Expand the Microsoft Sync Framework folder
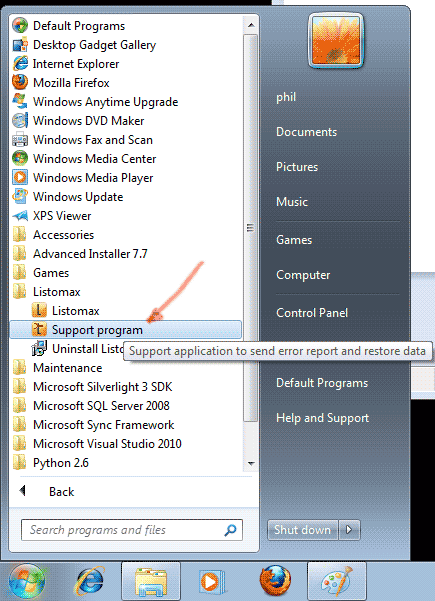The width and height of the screenshot is (435, 601). coord(126,424)
